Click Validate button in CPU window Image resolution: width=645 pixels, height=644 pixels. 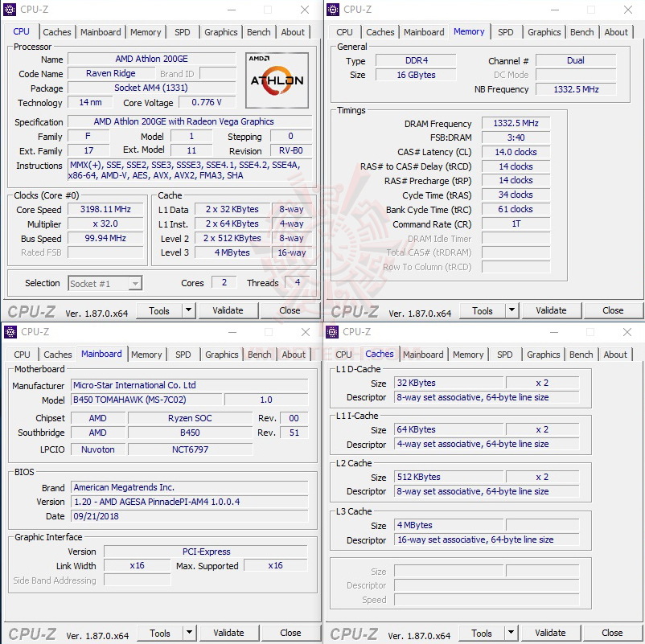[x=228, y=310]
